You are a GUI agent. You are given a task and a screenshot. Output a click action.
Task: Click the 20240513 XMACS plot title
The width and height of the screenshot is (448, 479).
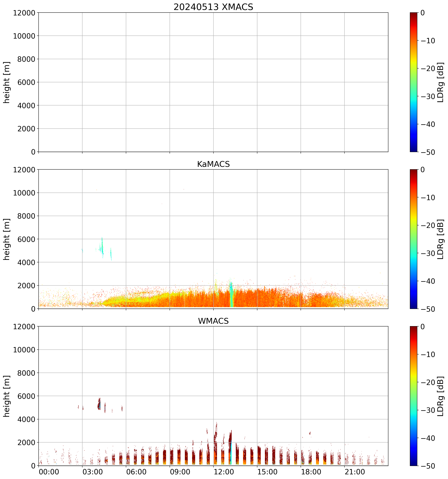213,7
